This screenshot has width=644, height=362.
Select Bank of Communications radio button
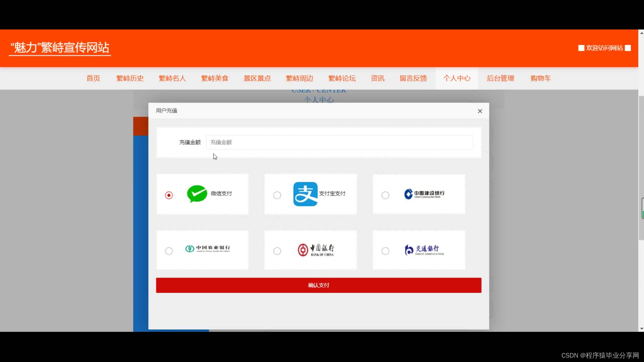pos(385,251)
